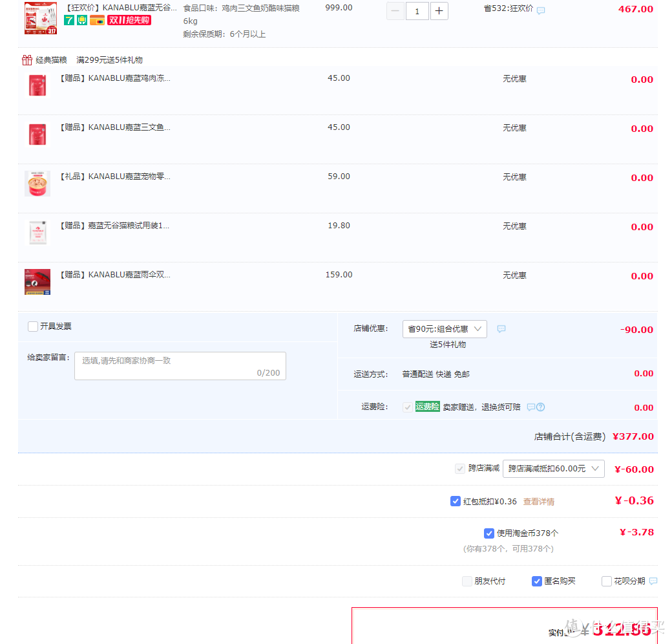Screen dimensions: 672x644
Task: Click the 双11抢先购 promotion badge
Action: [x=129, y=20]
